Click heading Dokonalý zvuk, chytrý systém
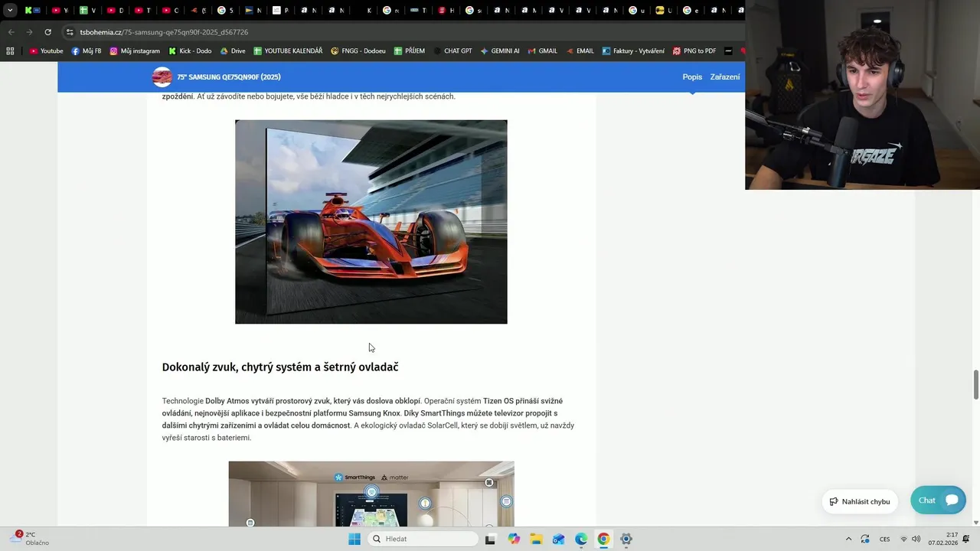This screenshot has width=980, height=551. click(x=280, y=367)
